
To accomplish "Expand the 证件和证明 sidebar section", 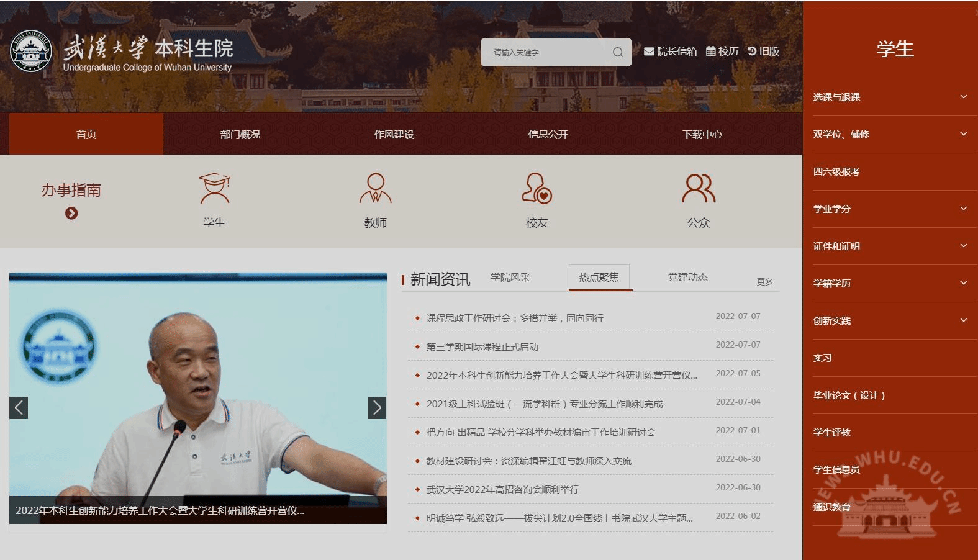I will (963, 246).
